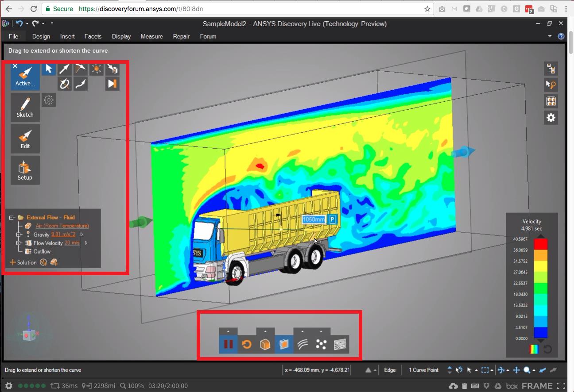Select the arrow Select tool in tool panel
The height and width of the screenshot is (392, 574).
click(49, 69)
